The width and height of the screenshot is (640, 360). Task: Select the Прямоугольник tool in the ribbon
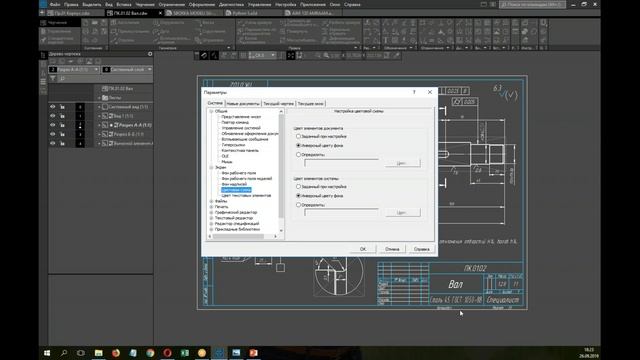(x=129, y=31)
